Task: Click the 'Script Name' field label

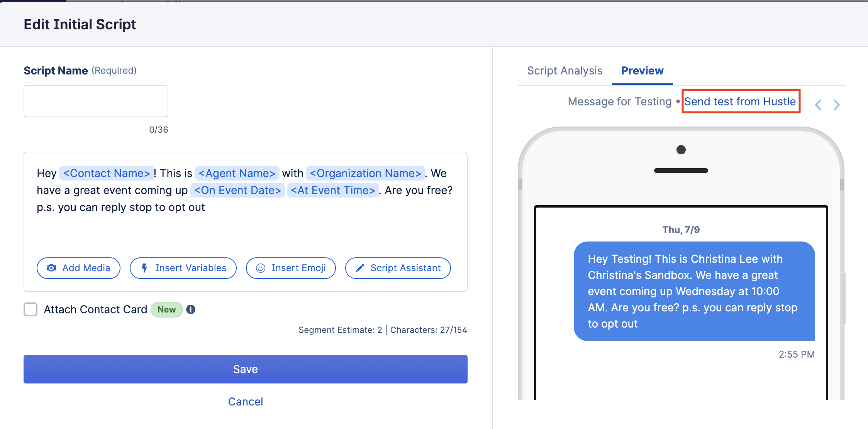Action: pos(56,71)
